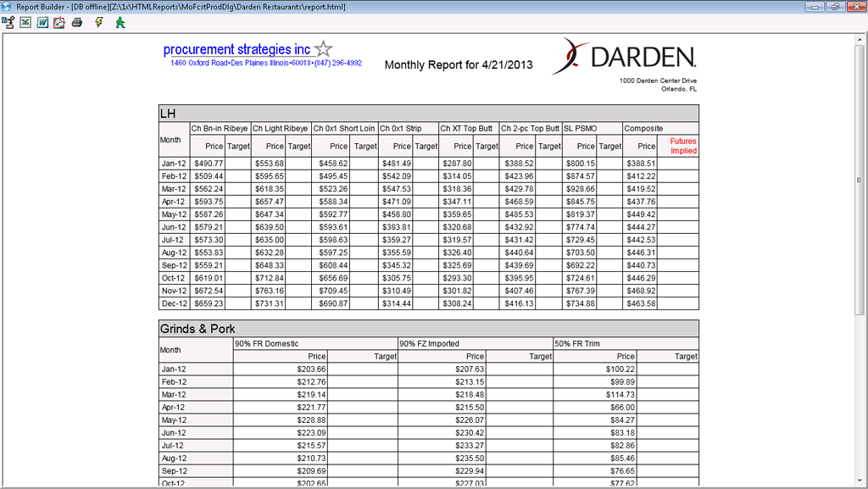Image resolution: width=868 pixels, height=489 pixels.
Task: Export report to Word
Action: click(42, 23)
